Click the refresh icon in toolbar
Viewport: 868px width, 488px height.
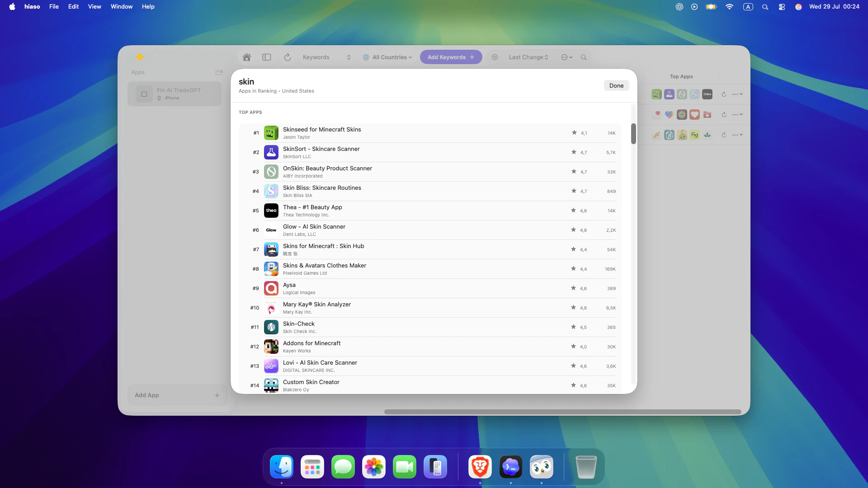(x=288, y=57)
